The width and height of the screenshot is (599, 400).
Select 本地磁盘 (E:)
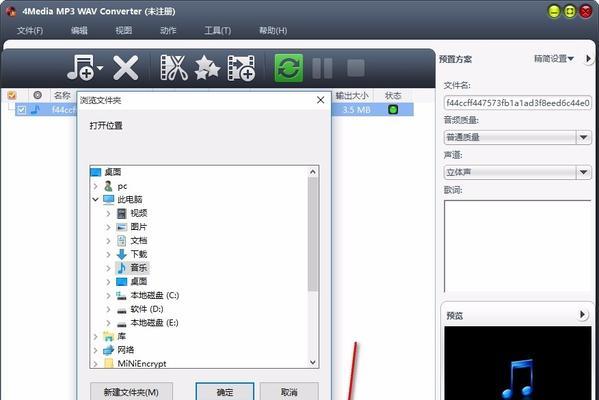[147, 323]
